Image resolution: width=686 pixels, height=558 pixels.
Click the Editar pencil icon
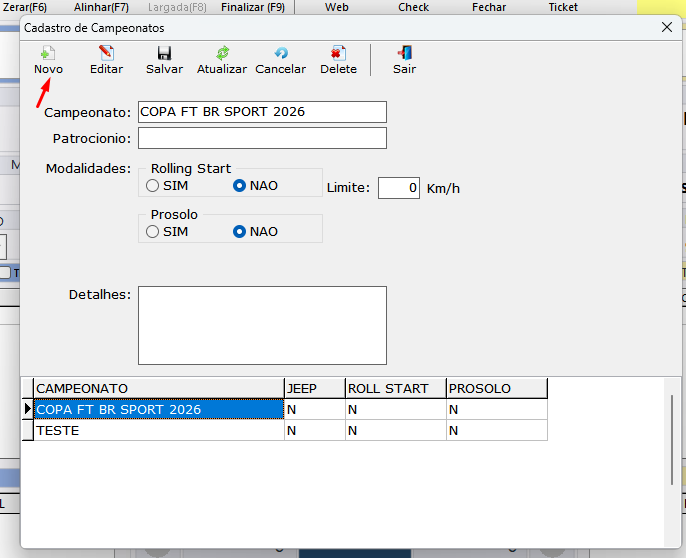tap(106, 53)
